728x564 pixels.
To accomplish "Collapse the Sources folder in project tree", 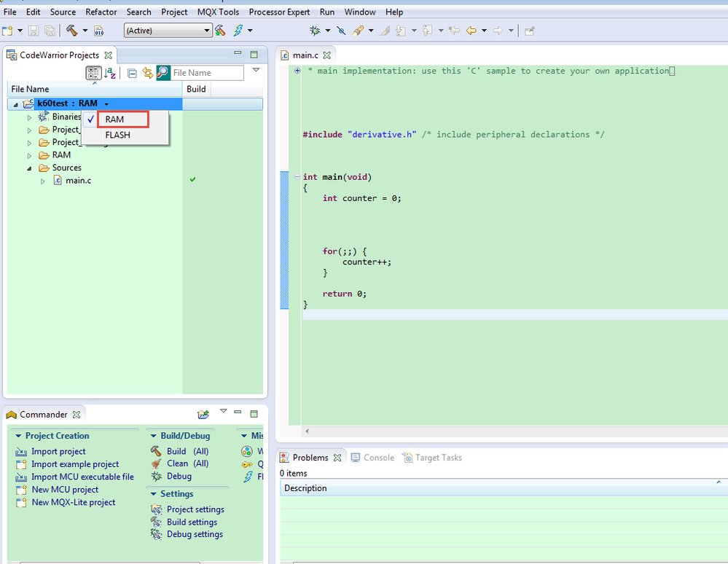I will pos(30,168).
